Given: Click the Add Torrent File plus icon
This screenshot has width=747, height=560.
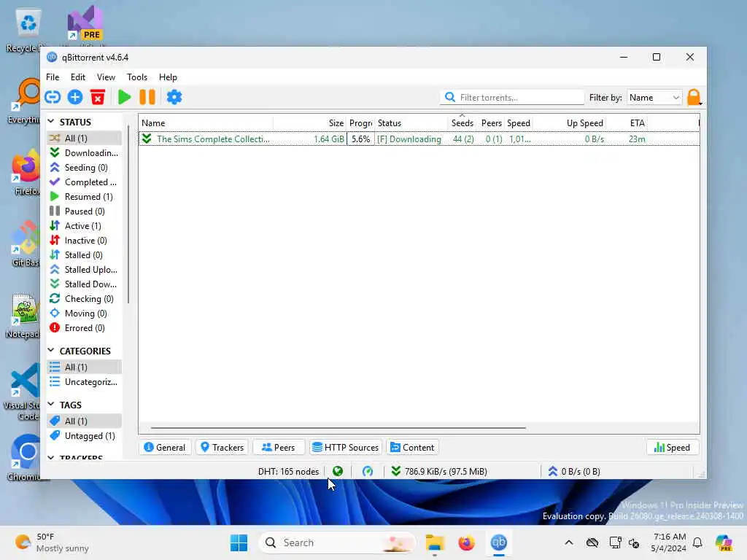Looking at the screenshot, I should tap(75, 97).
